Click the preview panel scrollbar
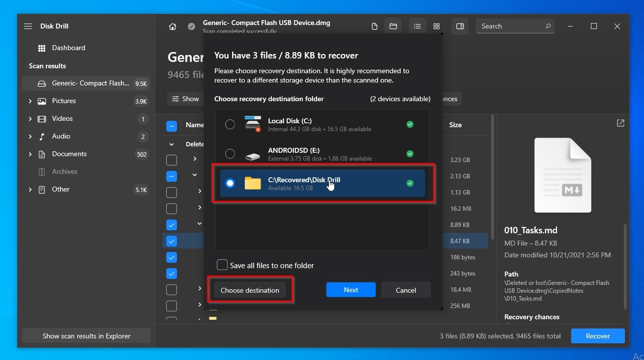 click(626, 266)
